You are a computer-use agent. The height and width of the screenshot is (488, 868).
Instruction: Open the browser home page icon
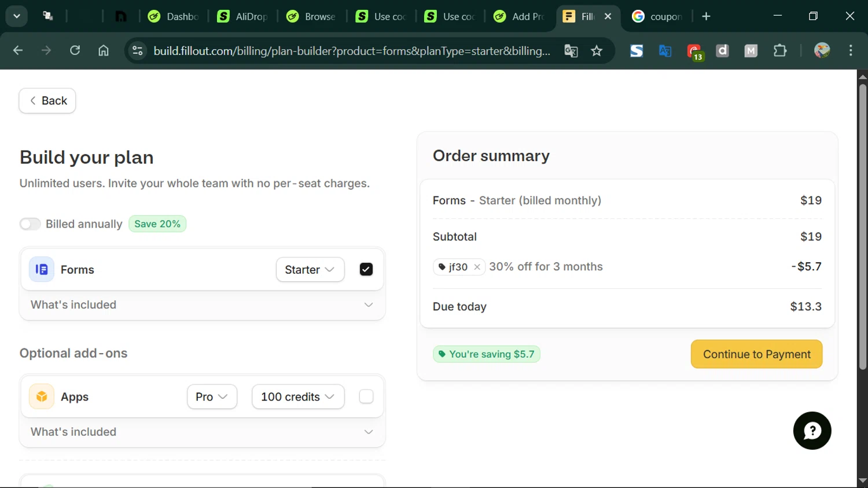click(104, 51)
